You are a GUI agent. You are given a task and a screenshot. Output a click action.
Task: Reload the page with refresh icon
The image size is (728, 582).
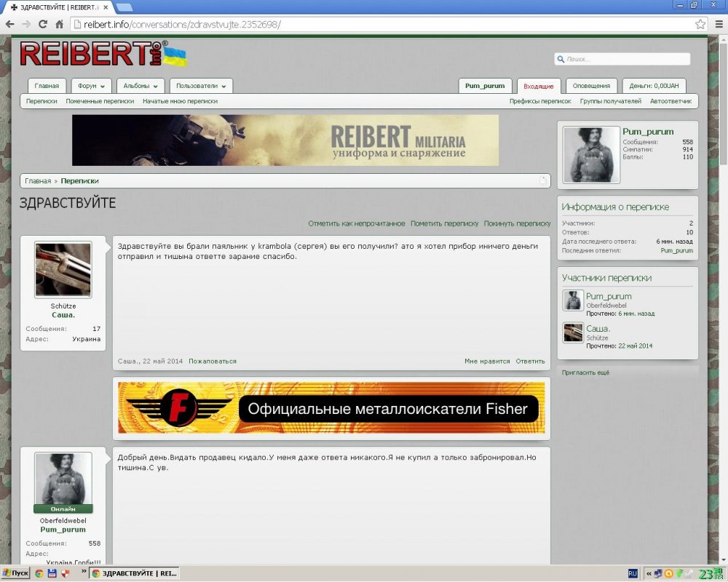coord(43,24)
